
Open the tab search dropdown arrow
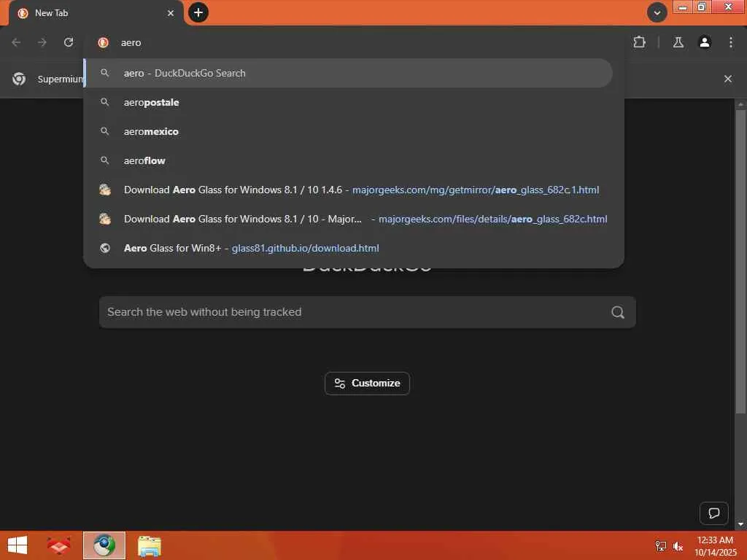coord(657,13)
